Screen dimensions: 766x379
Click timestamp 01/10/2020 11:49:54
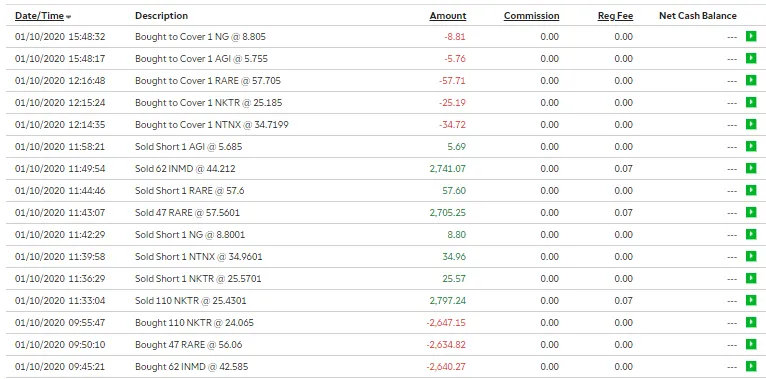60,168
